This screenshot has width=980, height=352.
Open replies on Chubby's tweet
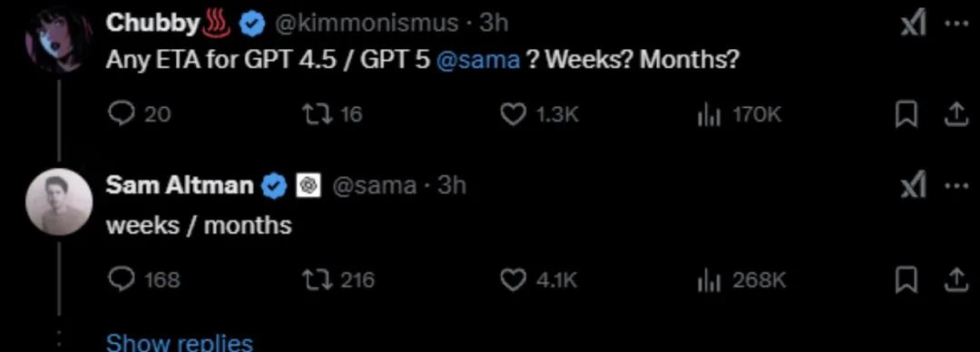point(140,114)
